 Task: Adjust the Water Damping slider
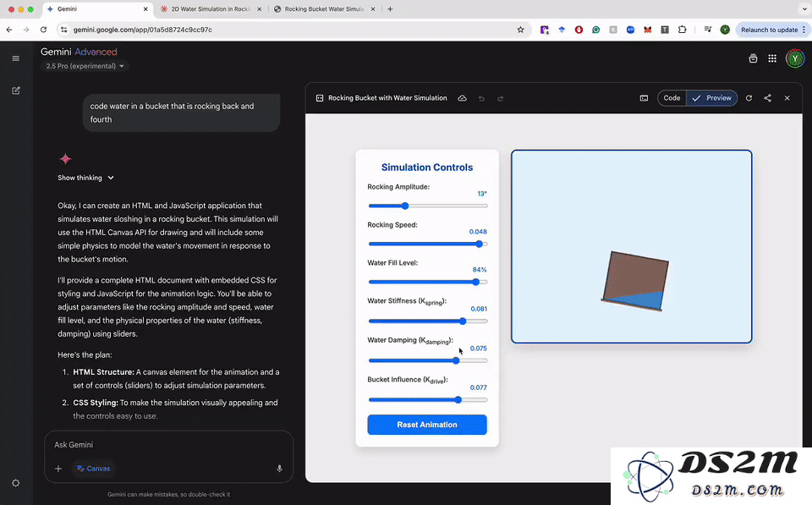[428, 360]
